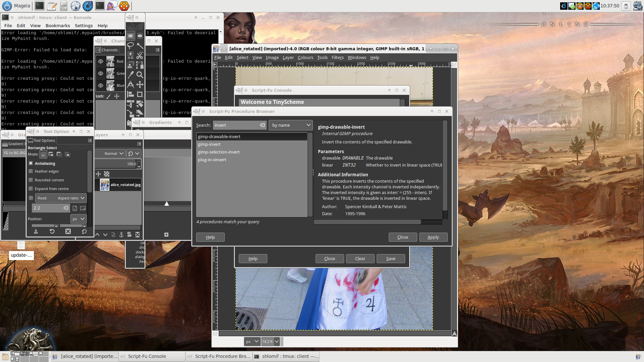Screen dimensions: 644x362
Task: Clear the invert search field
Action: (x=262, y=125)
